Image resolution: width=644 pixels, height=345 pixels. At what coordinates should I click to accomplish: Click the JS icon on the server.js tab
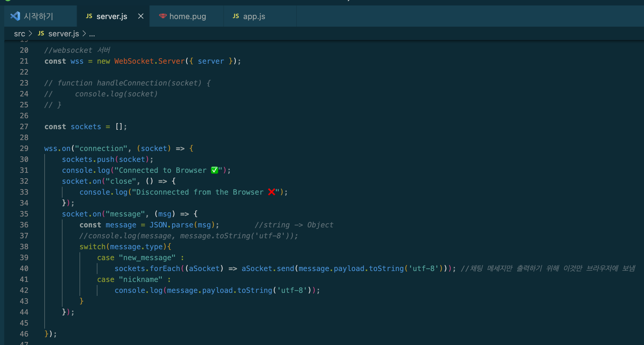click(89, 16)
